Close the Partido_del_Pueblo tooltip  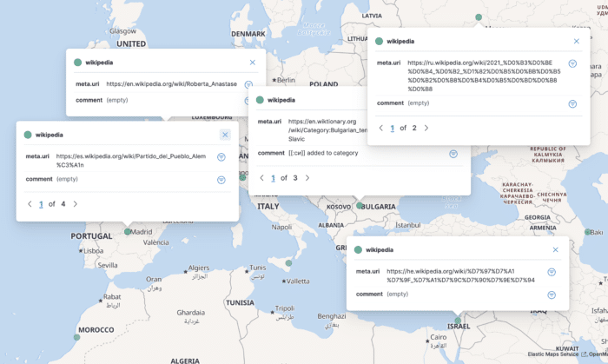coord(225,135)
